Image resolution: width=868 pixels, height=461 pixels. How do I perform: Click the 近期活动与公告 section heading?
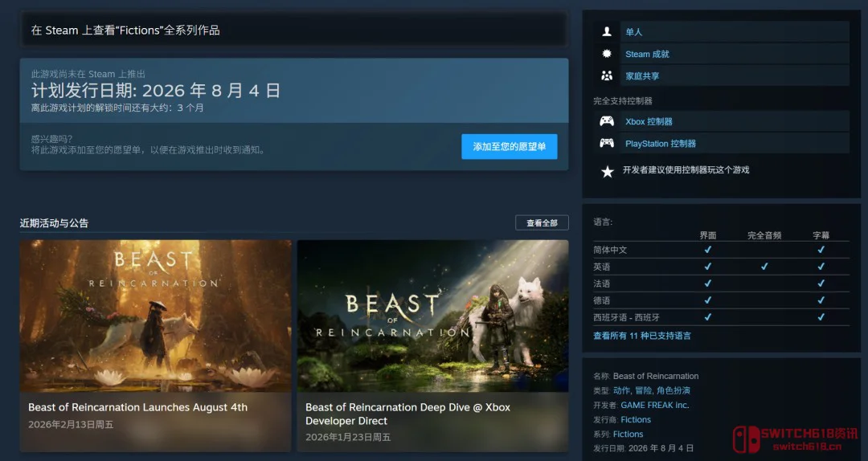tap(55, 223)
